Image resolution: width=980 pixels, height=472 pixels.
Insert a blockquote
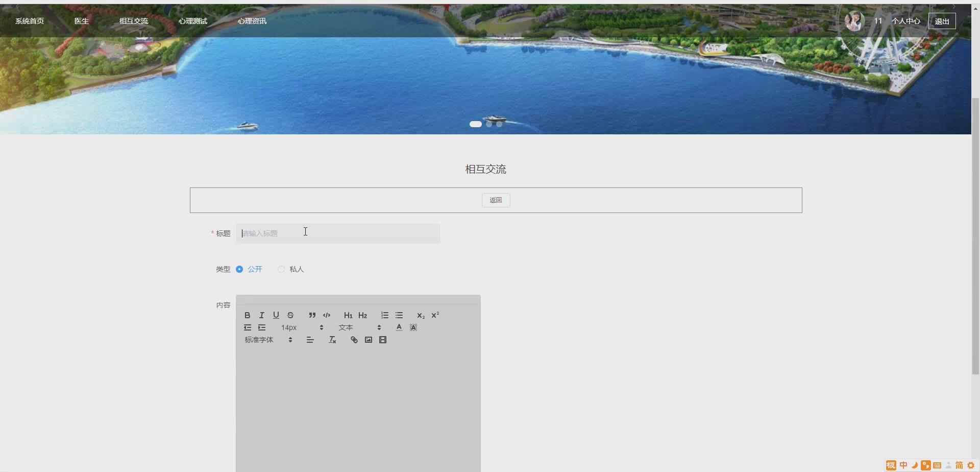[312, 315]
